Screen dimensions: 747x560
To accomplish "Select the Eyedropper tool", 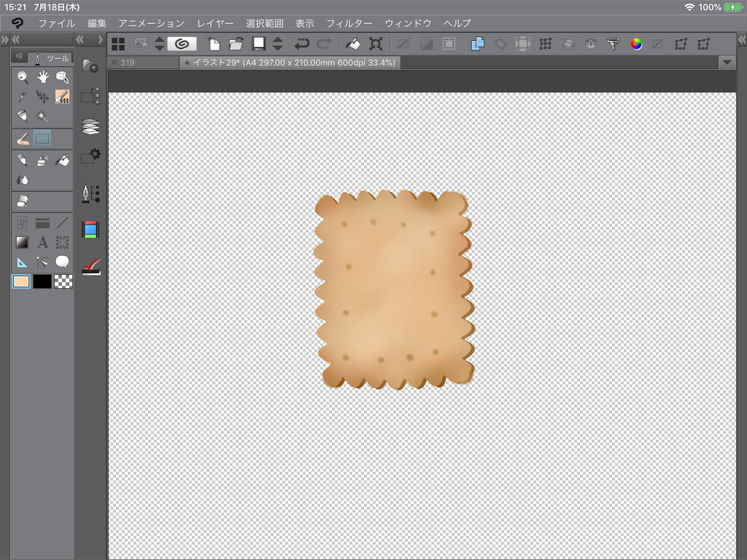I will tap(23, 97).
